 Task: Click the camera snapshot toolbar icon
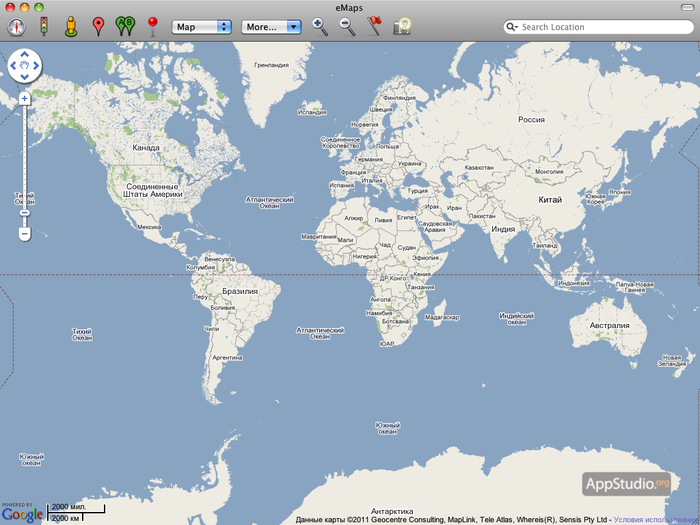[x=402, y=26]
